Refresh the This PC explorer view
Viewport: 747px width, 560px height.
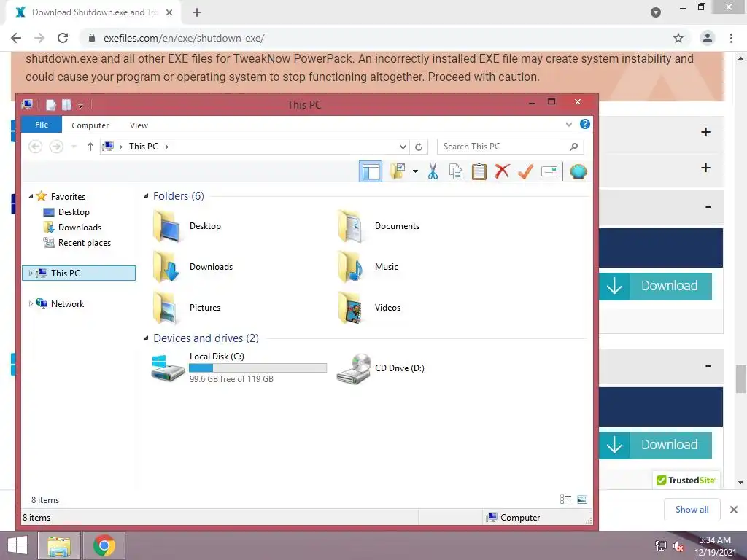click(x=419, y=147)
